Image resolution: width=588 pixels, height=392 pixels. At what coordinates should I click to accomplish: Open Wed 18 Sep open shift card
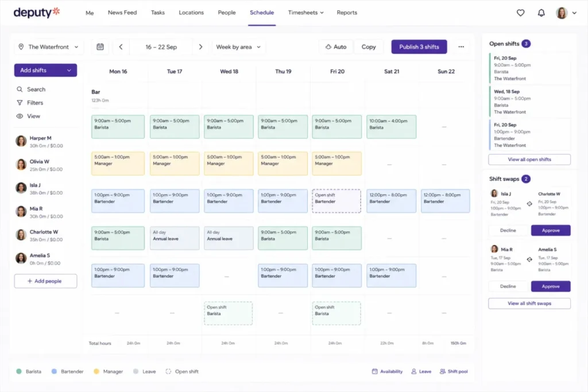pyautogui.click(x=529, y=102)
